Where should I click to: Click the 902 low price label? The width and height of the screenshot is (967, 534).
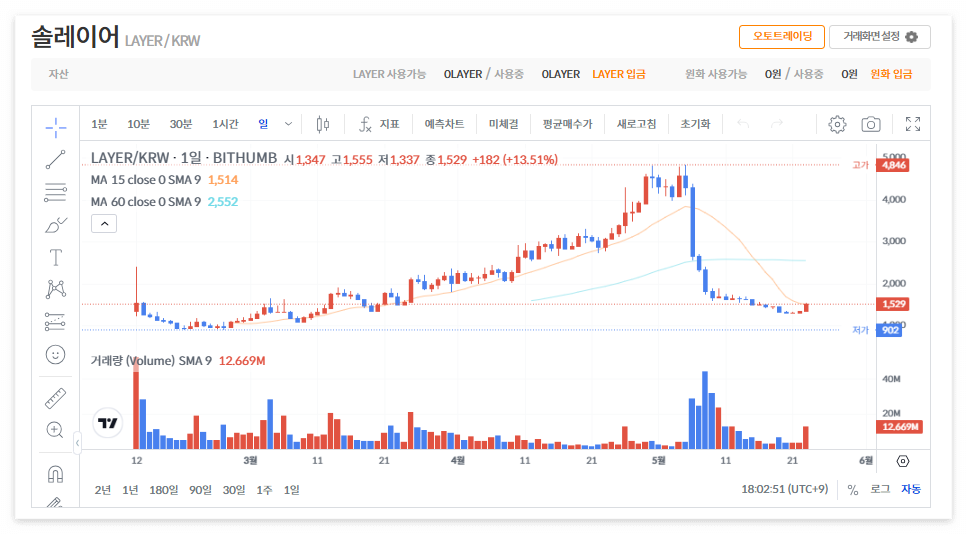[x=890, y=331]
